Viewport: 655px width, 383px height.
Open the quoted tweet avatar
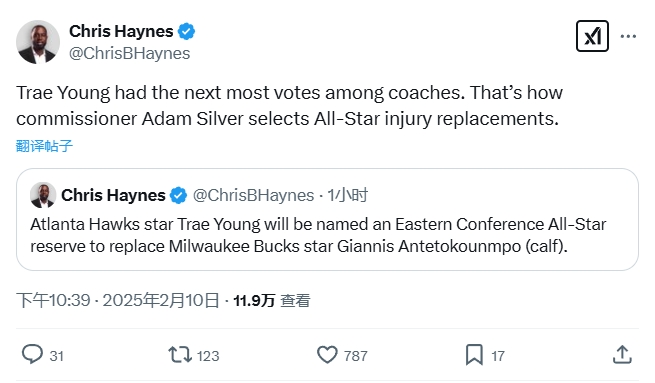click(x=43, y=195)
